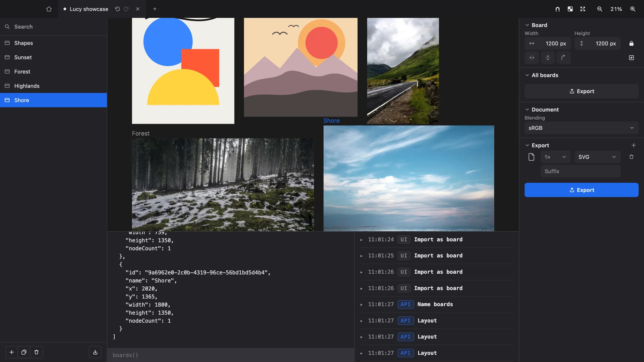This screenshot has width=644, height=362.
Task: Zoom out of the canvas
Action: [600, 9]
